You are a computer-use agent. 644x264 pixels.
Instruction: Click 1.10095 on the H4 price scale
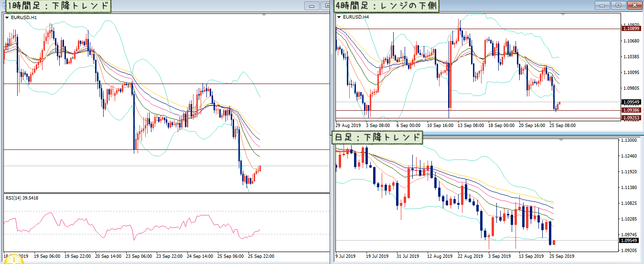pyautogui.click(x=631, y=72)
